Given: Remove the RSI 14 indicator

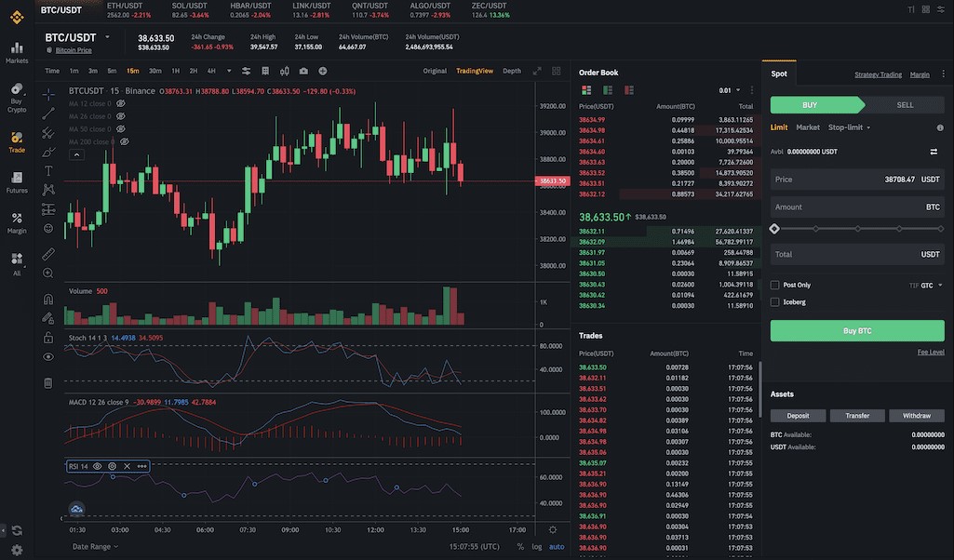Looking at the screenshot, I should click(x=127, y=466).
